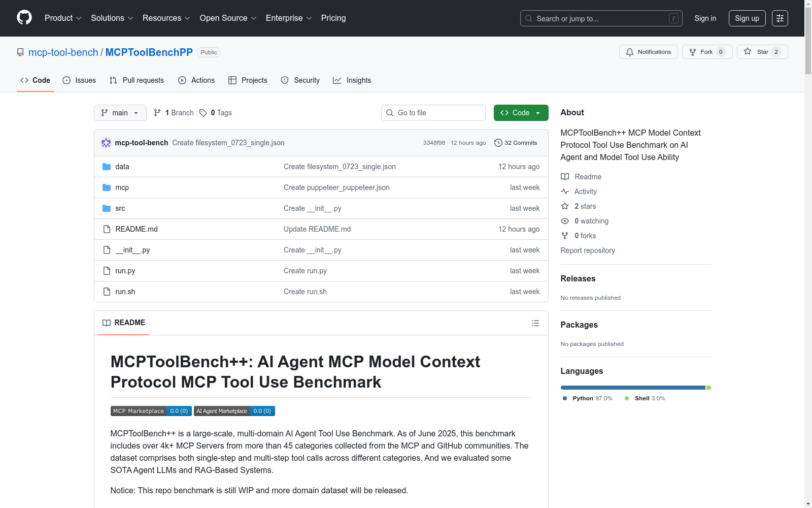Click the Python language bar segment

click(x=633, y=388)
